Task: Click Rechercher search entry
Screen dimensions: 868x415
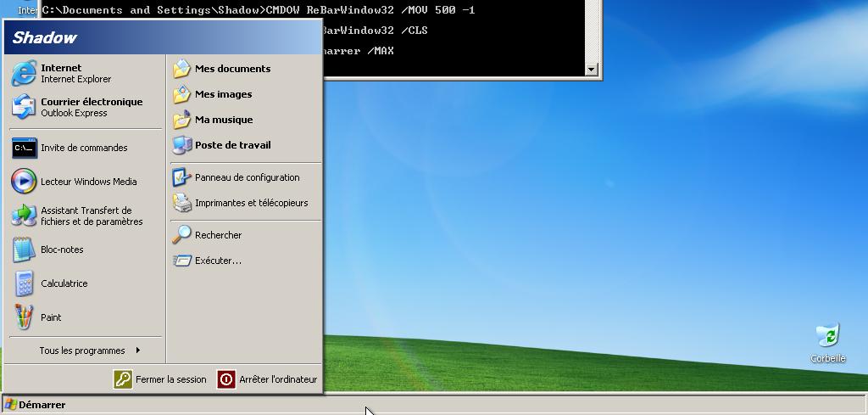Action: (x=217, y=235)
